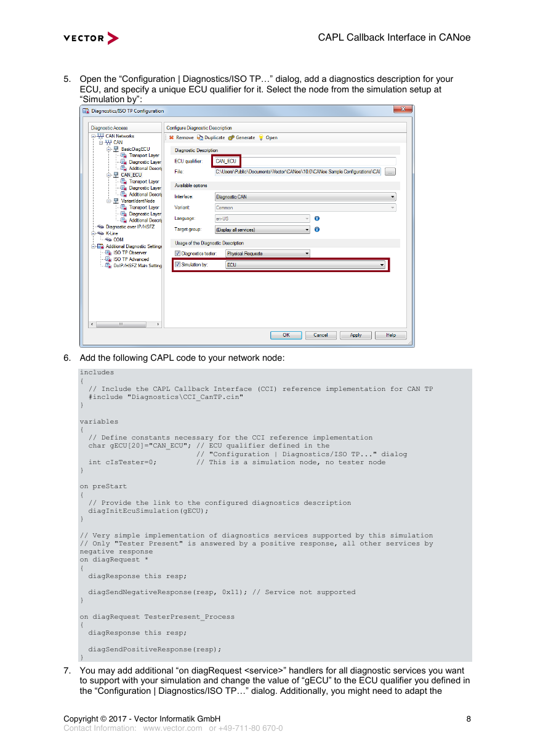Image resolution: width=535 pixels, height=756 pixels.
Task: Open the Physical Requests dropdown
Action: click(267, 253)
